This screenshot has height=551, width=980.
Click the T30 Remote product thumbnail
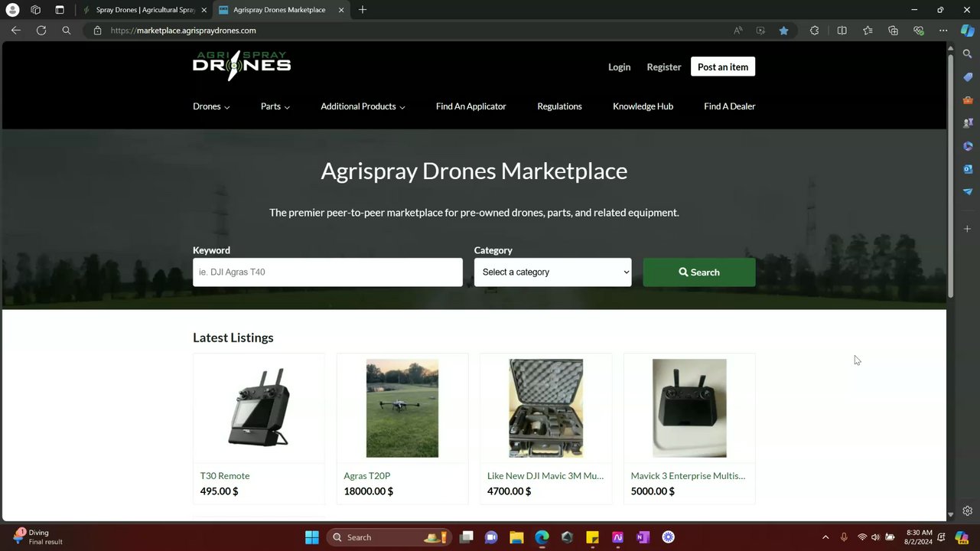point(259,409)
